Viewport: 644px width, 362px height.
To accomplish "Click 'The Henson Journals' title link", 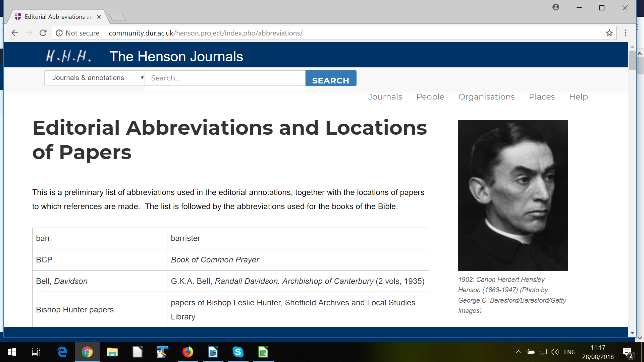I will coord(176,57).
